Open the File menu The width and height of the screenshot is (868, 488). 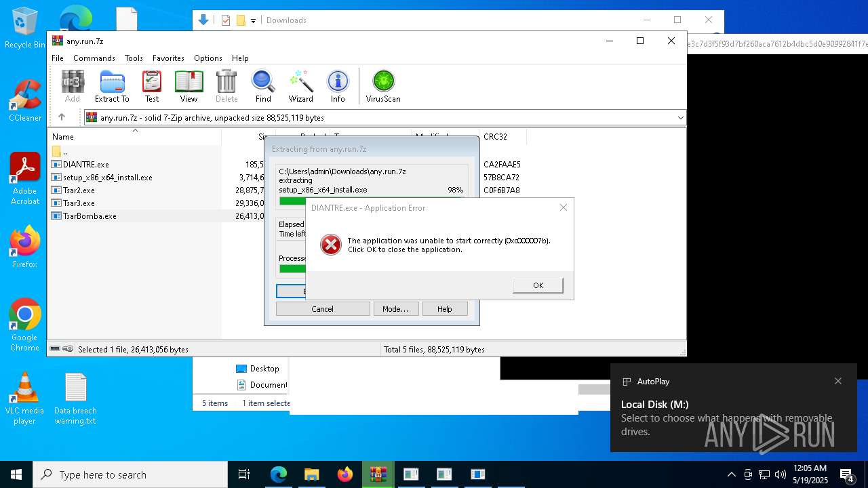point(58,58)
